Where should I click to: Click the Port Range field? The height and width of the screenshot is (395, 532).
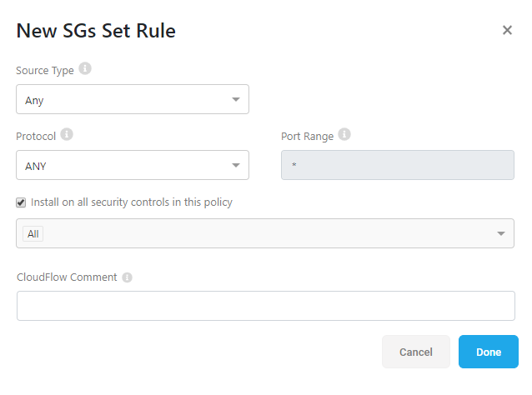coord(398,165)
